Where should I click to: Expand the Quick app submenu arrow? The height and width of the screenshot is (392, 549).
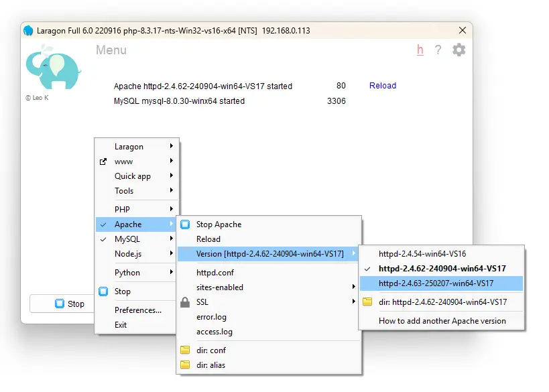(x=171, y=176)
